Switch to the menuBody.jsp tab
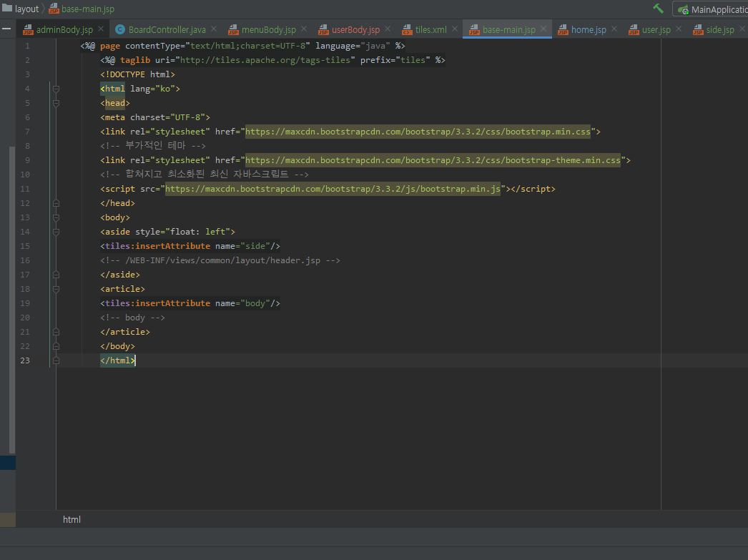The height and width of the screenshot is (560, 748). coord(269,29)
